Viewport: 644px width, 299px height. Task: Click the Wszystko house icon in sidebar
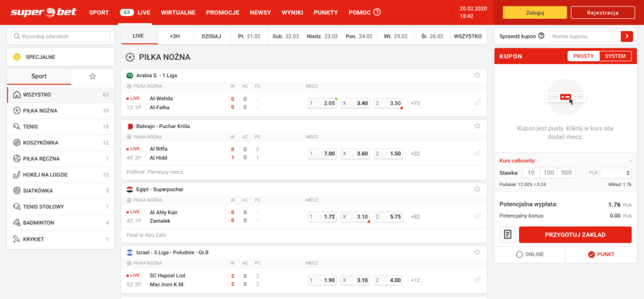[x=17, y=95]
